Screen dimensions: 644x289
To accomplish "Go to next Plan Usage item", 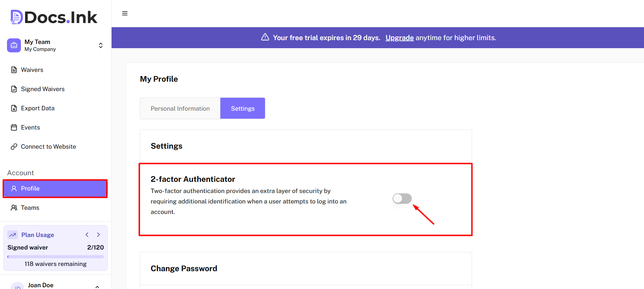I will pos(98,235).
